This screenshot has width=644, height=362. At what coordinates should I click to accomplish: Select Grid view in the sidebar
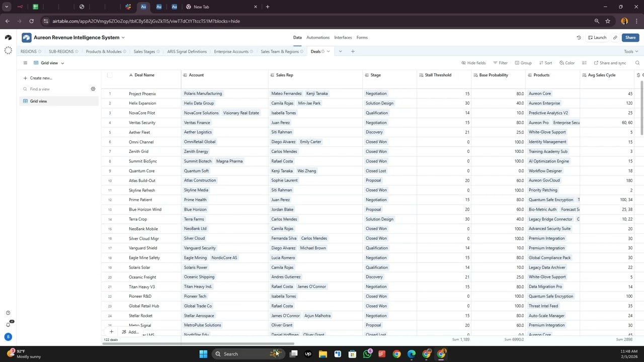(58, 101)
